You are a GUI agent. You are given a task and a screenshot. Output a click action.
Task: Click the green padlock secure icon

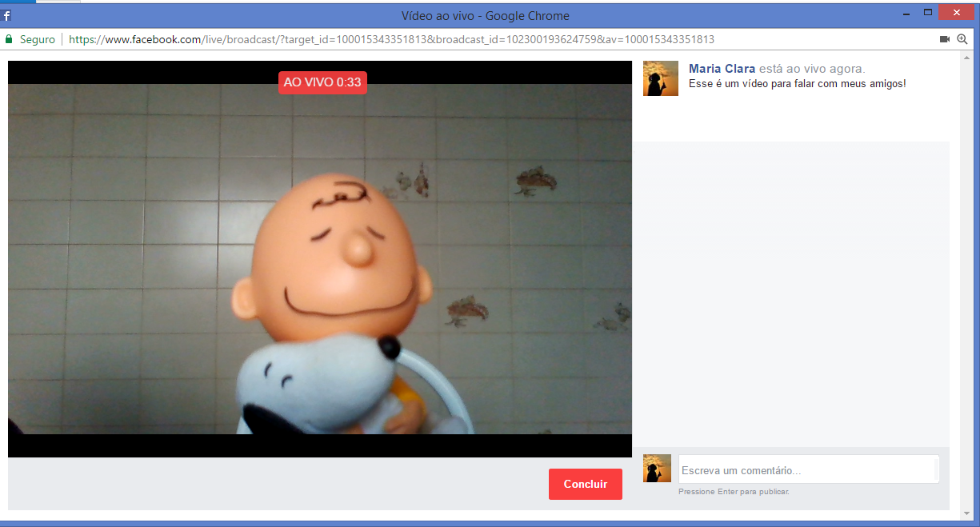point(9,39)
